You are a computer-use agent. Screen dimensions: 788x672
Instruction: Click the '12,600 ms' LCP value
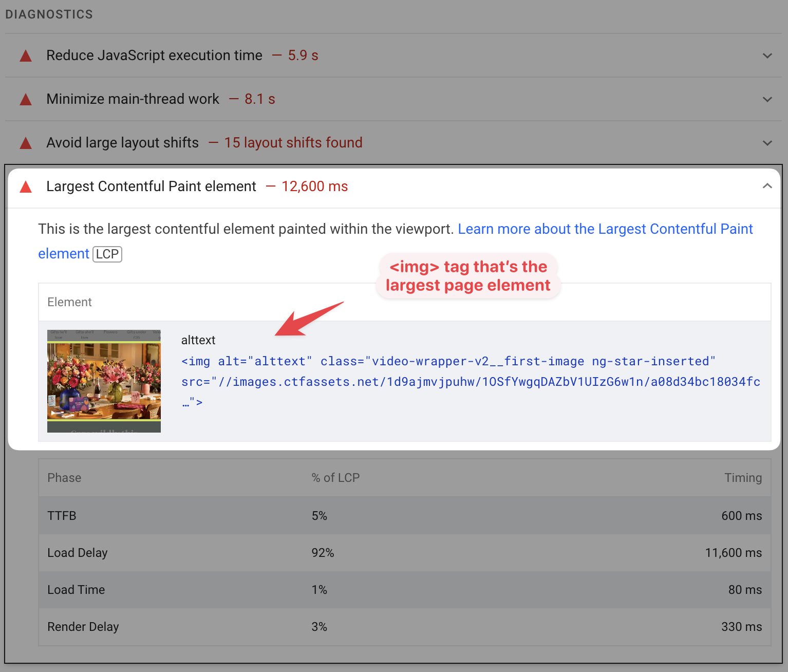tap(315, 186)
